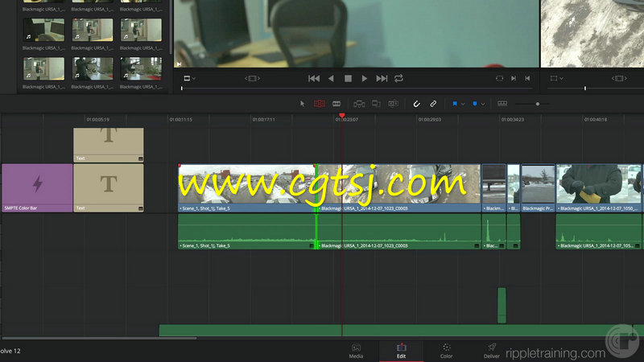Switch to the Edit page
644x362 pixels.
401,351
